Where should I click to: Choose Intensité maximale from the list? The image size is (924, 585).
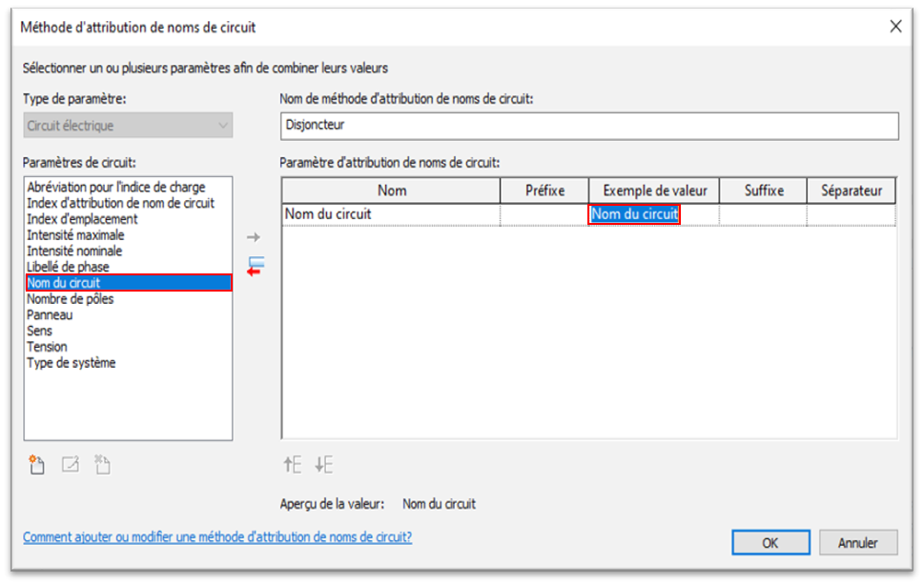[75, 235]
